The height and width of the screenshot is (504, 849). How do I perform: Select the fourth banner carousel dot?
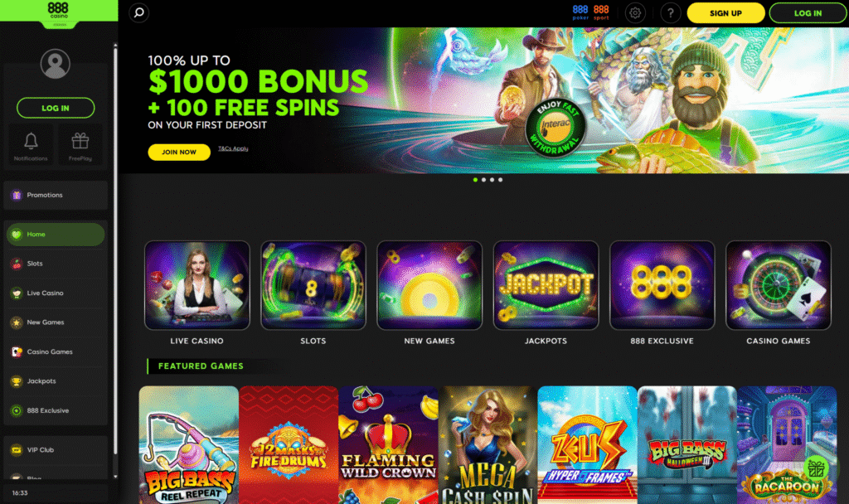coord(500,180)
